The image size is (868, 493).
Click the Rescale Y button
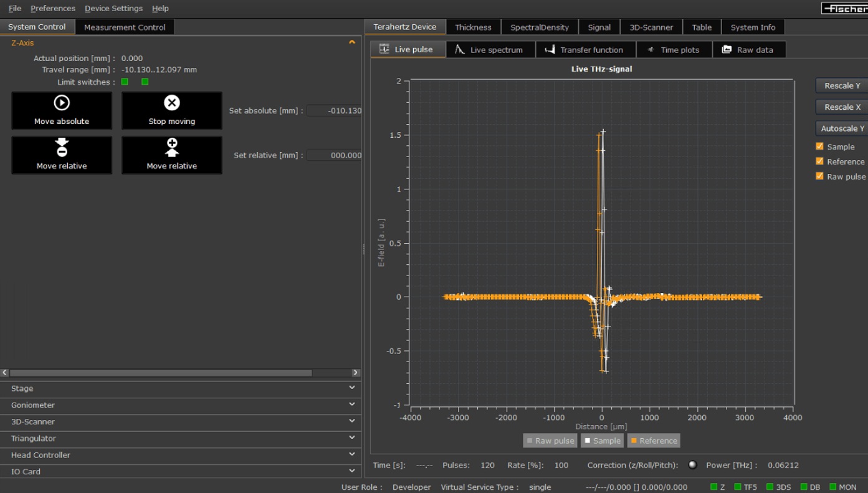(842, 85)
